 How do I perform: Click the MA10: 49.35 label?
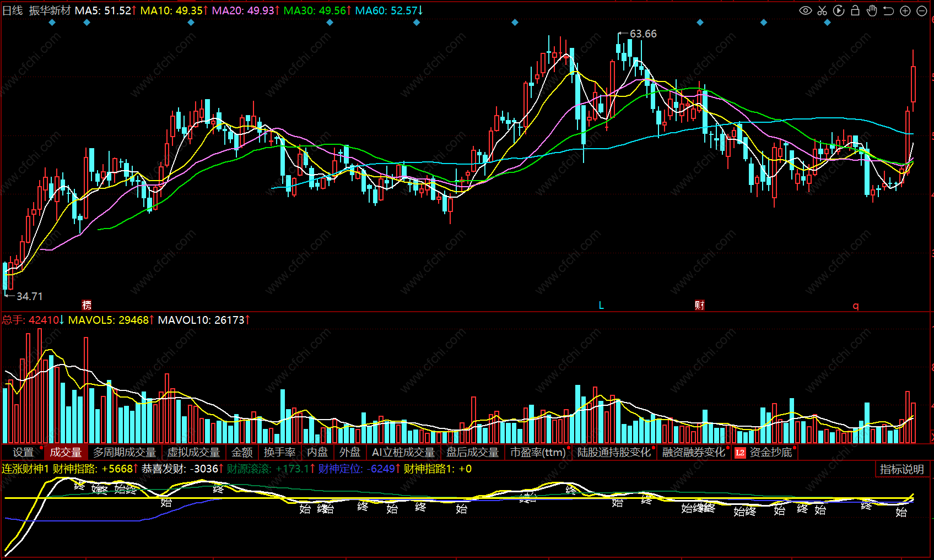tap(174, 10)
